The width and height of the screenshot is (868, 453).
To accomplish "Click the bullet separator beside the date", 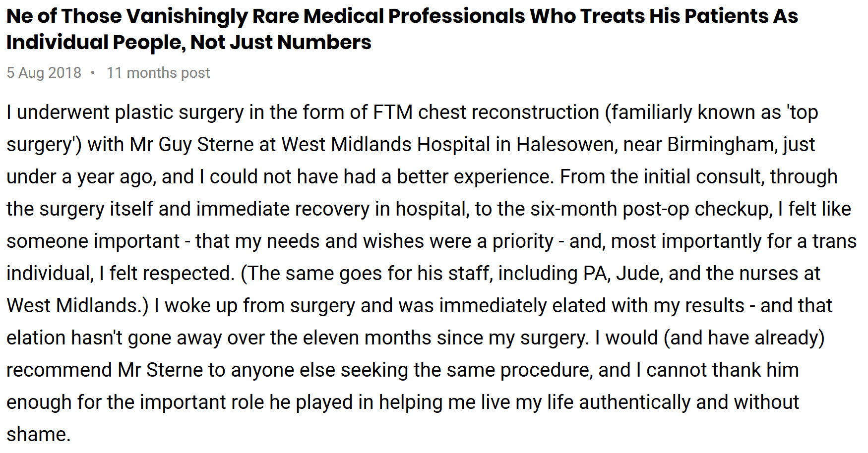I will [x=93, y=73].
